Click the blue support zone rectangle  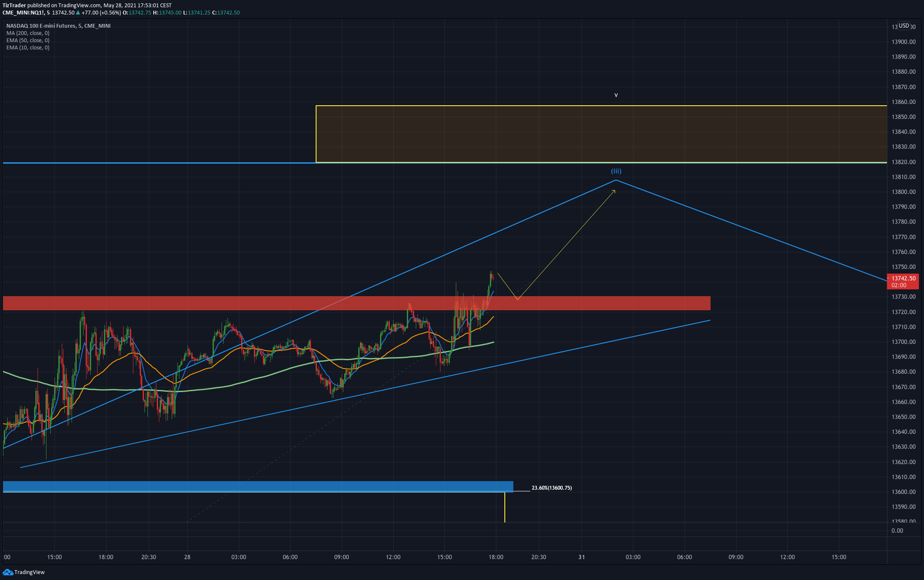pyautogui.click(x=258, y=487)
